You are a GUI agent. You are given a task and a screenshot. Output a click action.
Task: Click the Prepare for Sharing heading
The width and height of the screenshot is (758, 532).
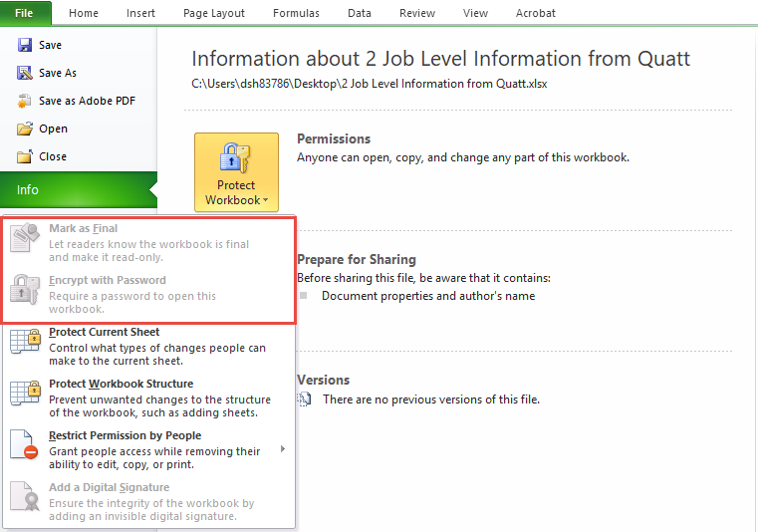357,260
